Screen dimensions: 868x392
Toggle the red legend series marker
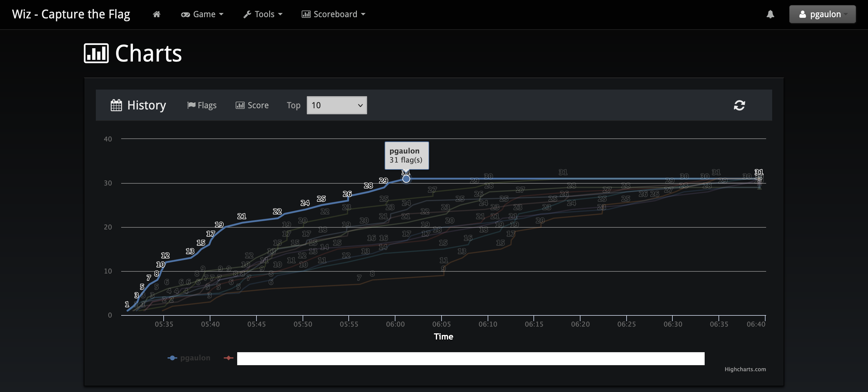(228, 358)
